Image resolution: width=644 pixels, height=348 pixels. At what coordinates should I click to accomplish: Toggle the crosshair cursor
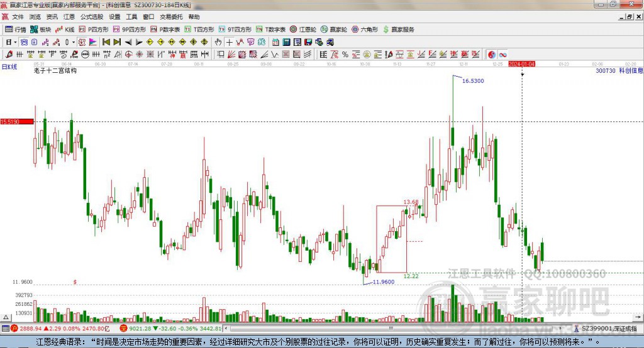(229, 42)
